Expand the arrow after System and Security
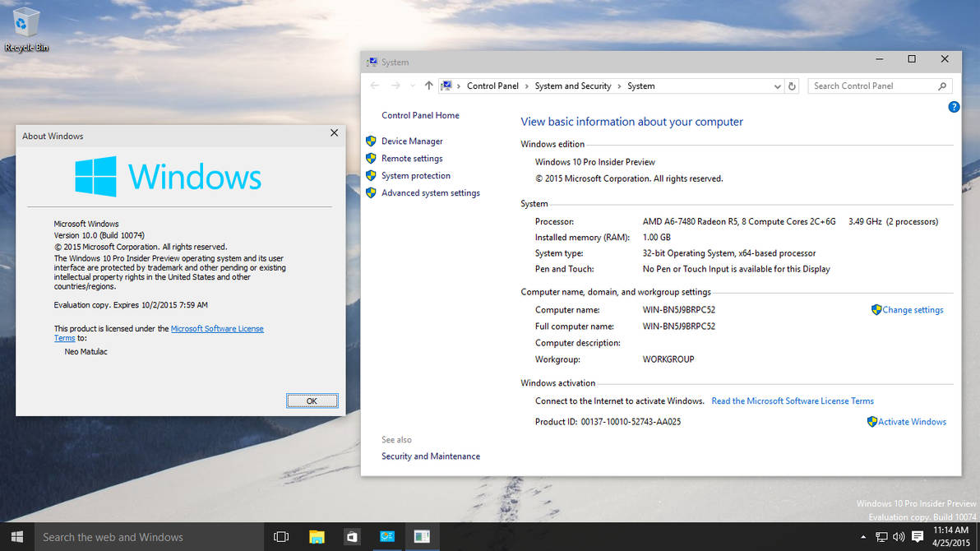Viewport: 980px width, 551px height. pos(619,86)
